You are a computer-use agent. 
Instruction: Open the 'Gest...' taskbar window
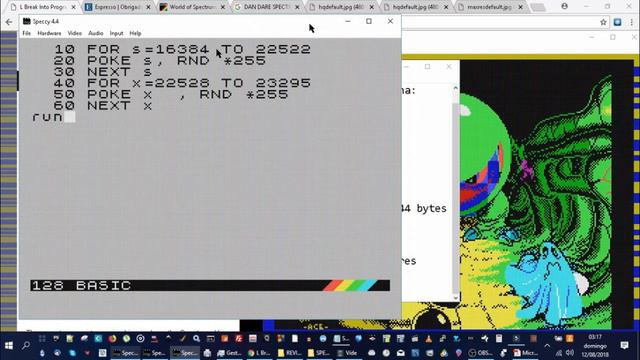coord(230,353)
